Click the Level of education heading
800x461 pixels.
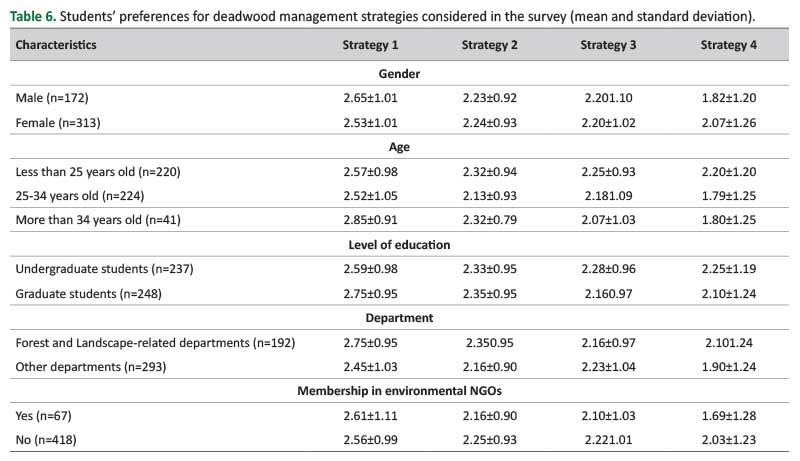coord(399,245)
